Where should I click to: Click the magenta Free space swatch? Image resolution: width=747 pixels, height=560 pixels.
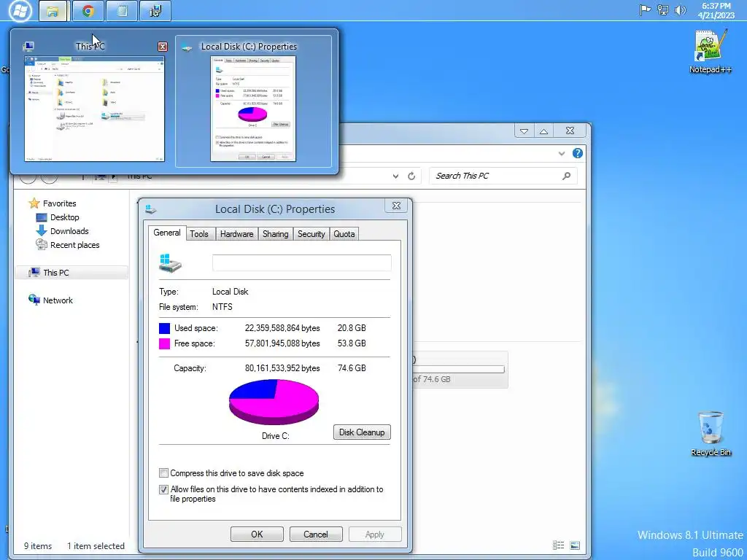[x=164, y=344]
